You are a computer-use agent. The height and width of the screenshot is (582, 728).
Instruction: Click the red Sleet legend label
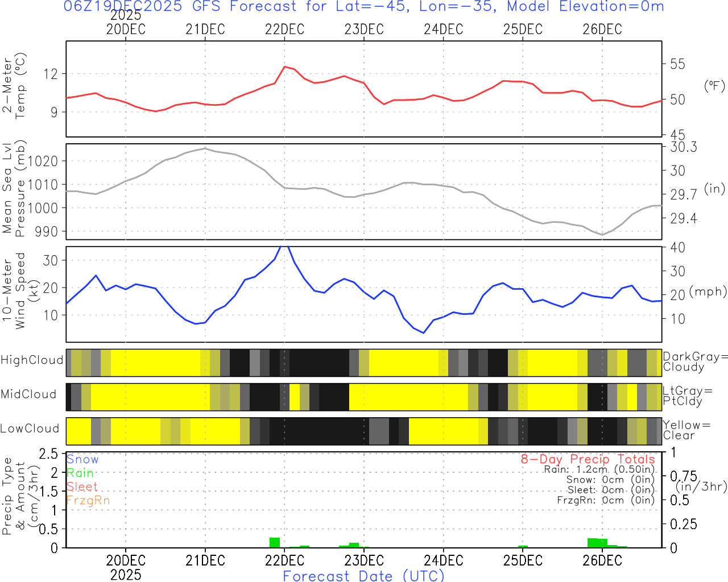click(x=82, y=487)
